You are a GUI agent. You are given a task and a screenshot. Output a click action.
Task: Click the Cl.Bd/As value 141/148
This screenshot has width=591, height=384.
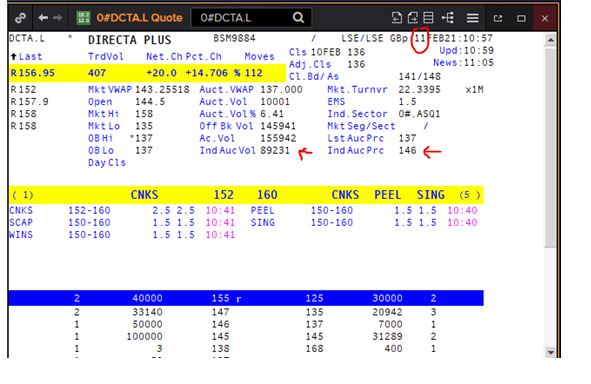(420, 76)
